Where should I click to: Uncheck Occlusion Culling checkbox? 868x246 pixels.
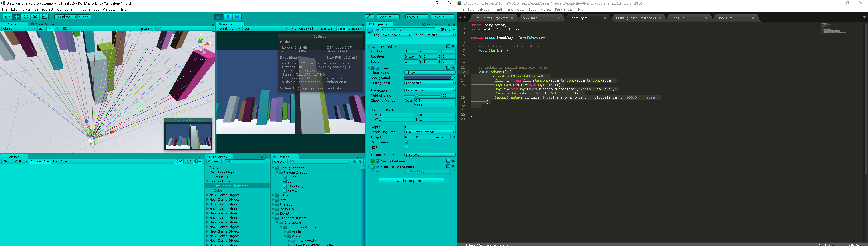(406, 142)
